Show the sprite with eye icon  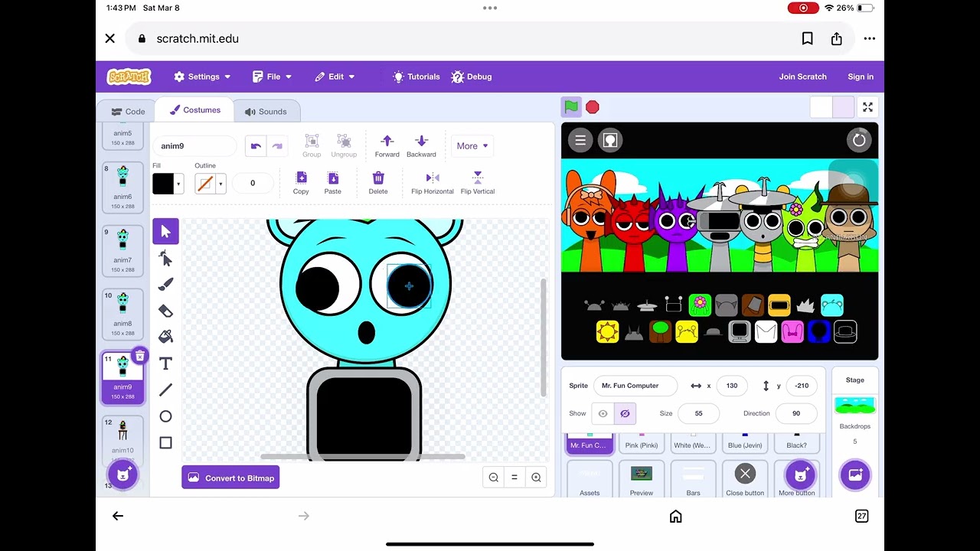click(x=603, y=413)
